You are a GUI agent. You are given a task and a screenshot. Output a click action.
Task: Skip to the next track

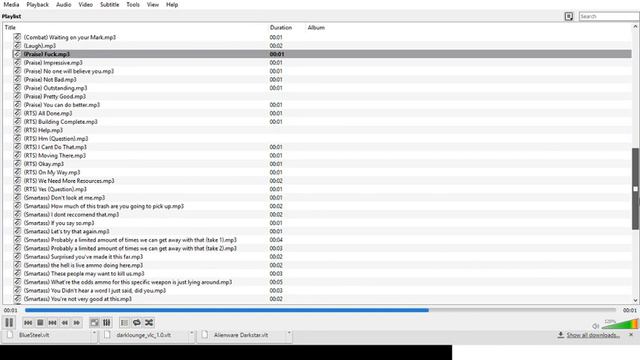52,323
